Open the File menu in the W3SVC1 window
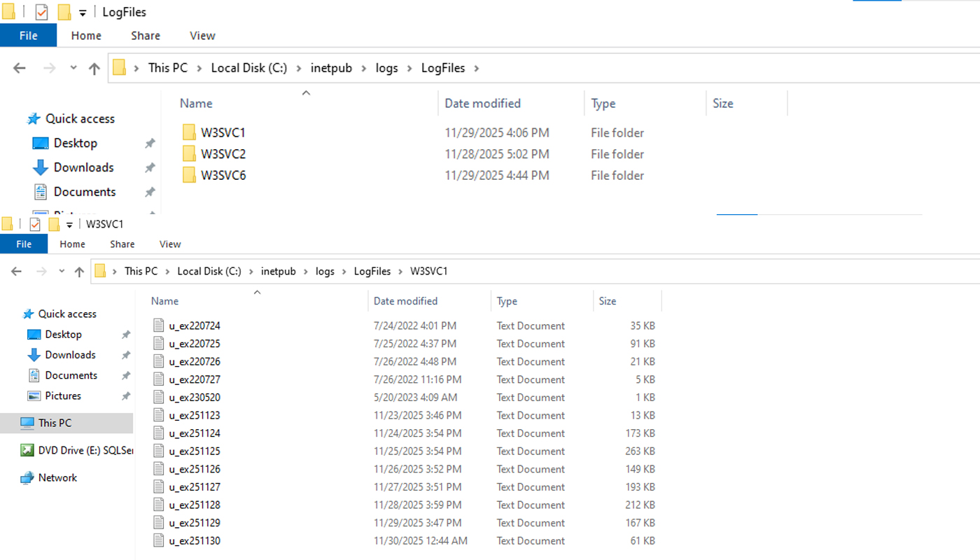Screen dimensions: 980x560 coord(24,244)
